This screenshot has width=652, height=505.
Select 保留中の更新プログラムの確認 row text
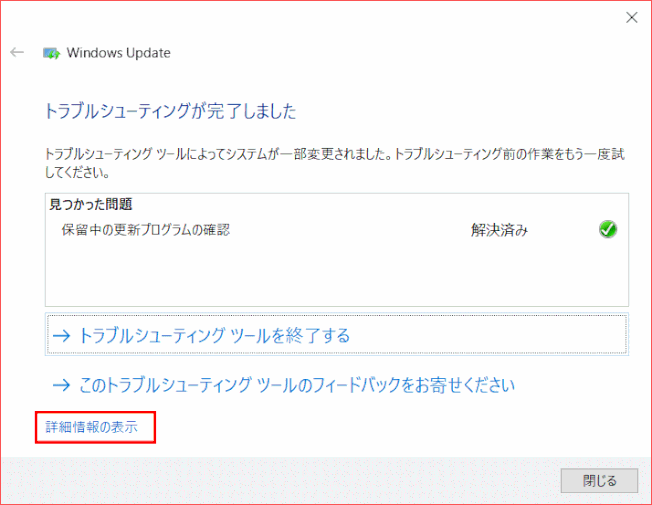[146, 230]
